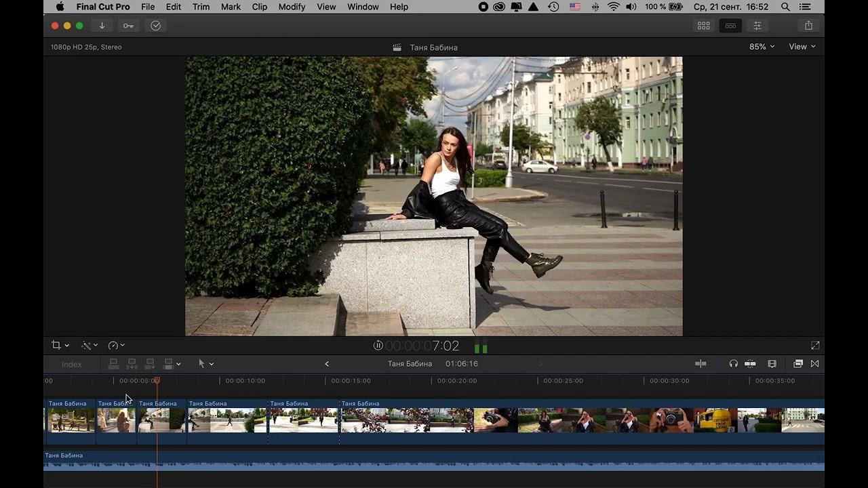Click the ruler at 00:00:20:00 mark
Image resolution: width=868 pixels, height=488 pixels.
[432, 381]
